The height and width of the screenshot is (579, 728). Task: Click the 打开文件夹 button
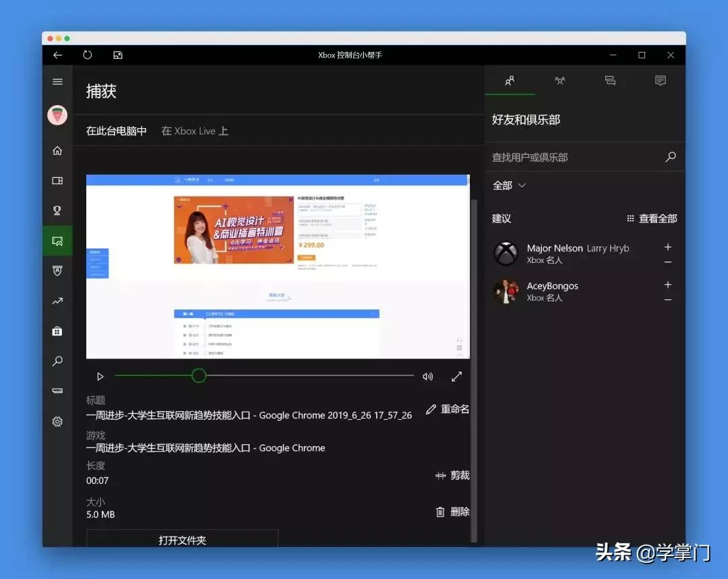(x=182, y=538)
